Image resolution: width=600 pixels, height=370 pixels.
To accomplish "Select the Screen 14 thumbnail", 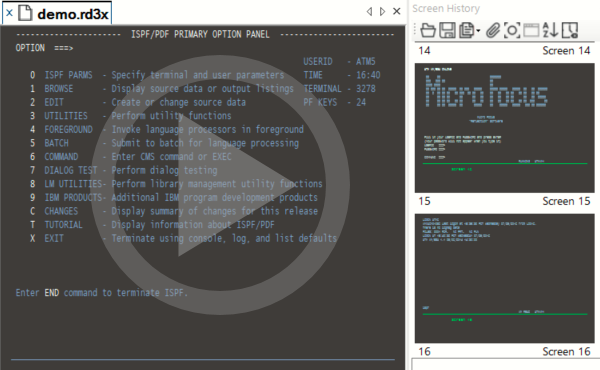I will click(504, 128).
